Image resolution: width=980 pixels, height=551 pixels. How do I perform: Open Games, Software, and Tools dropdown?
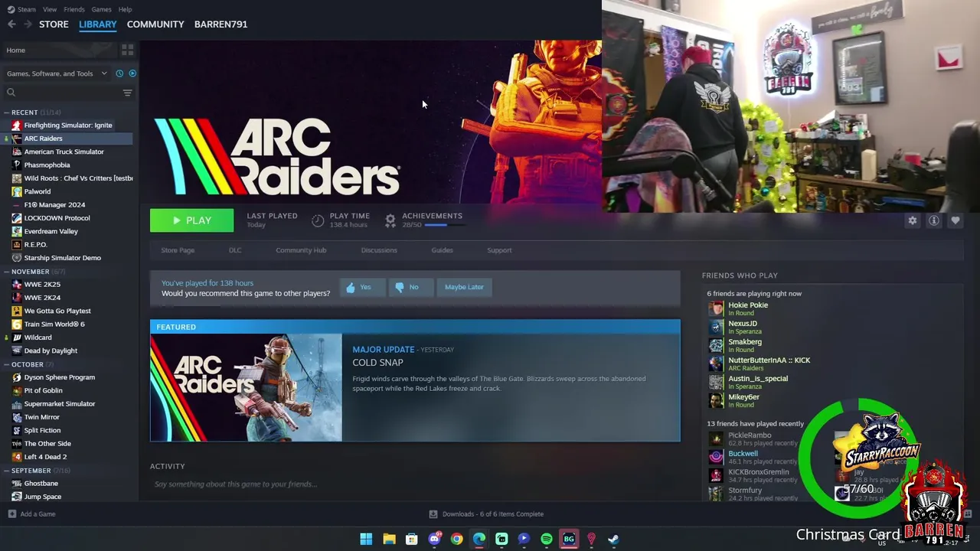57,73
